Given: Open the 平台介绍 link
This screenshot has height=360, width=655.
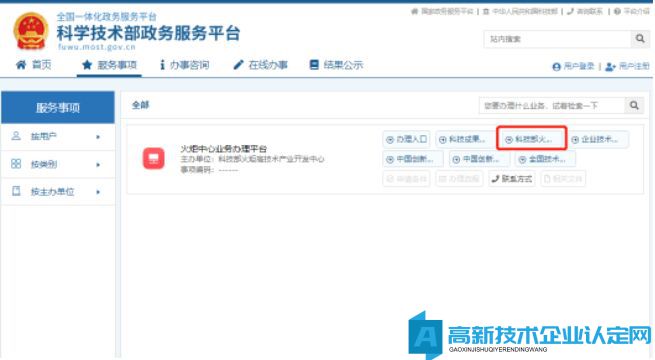Looking at the screenshot, I should 632,11.
